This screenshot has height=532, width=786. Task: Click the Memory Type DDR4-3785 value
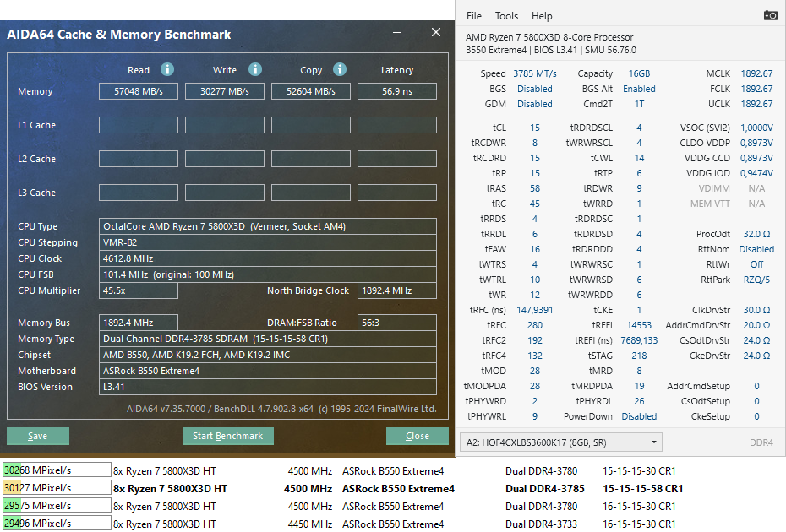[268, 339]
